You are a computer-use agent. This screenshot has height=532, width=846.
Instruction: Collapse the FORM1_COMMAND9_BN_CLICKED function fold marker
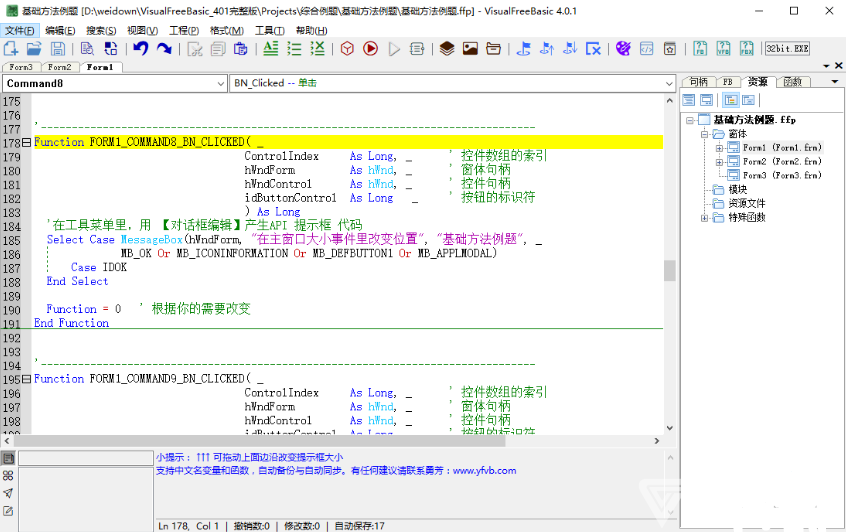tap(27, 380)
